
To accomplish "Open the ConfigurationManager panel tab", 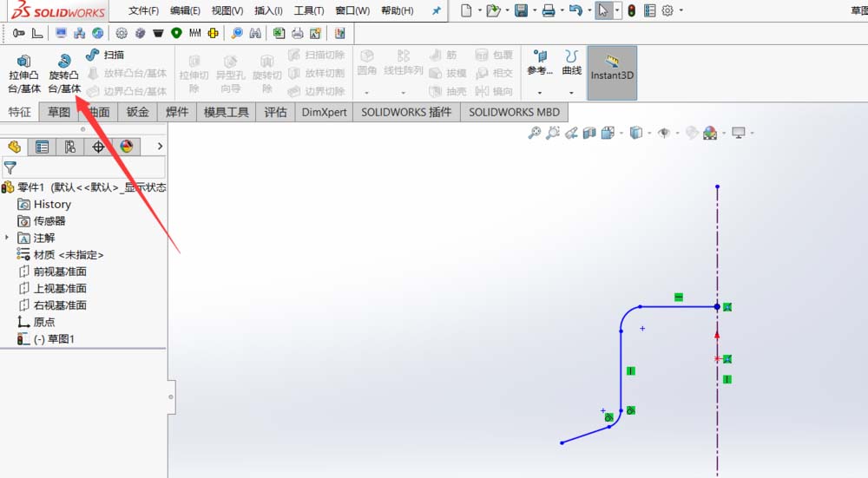I will (69, 147).
